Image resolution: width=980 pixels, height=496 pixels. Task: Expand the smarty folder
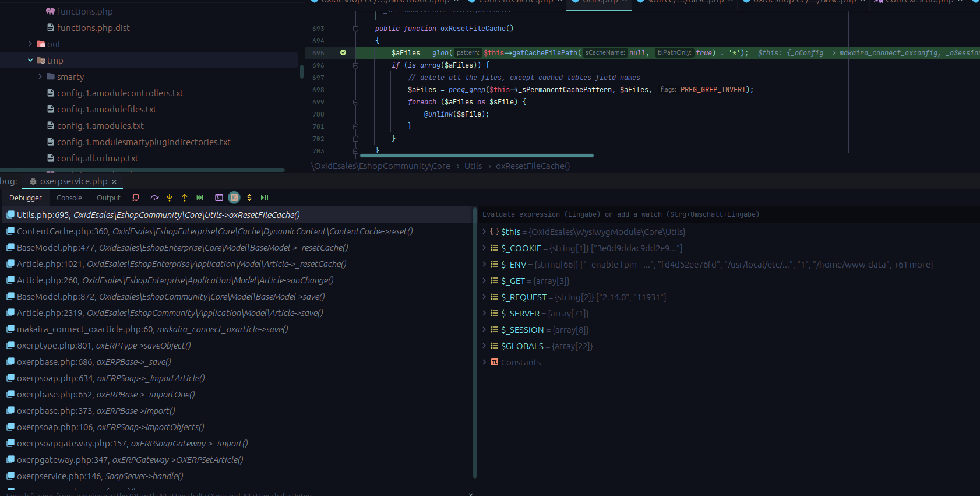point(40,77)
